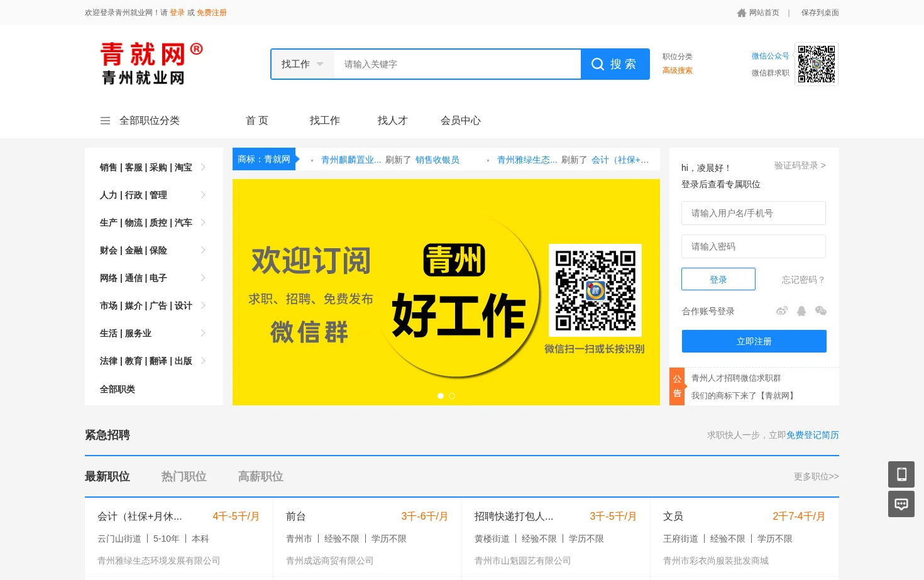Select second banner carousel dot

tap(452, 396)
